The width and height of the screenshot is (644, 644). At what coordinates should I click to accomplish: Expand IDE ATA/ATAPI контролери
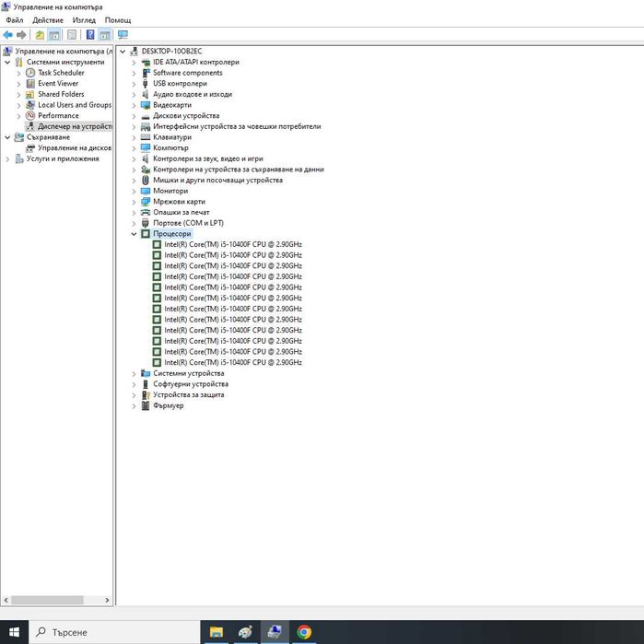point(134,63)
